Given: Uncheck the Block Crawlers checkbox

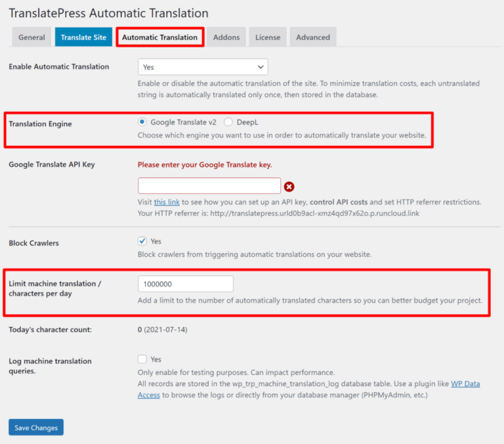Looking at the screenshot, I should (x=142, y=241).
